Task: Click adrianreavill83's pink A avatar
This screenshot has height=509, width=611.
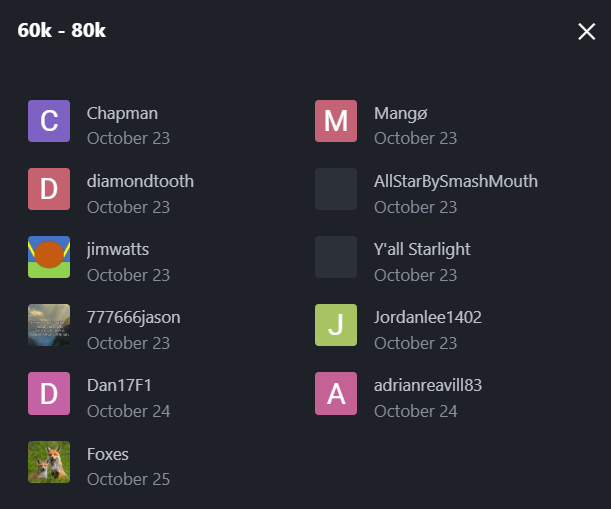Action: click(x=336, y=393)
